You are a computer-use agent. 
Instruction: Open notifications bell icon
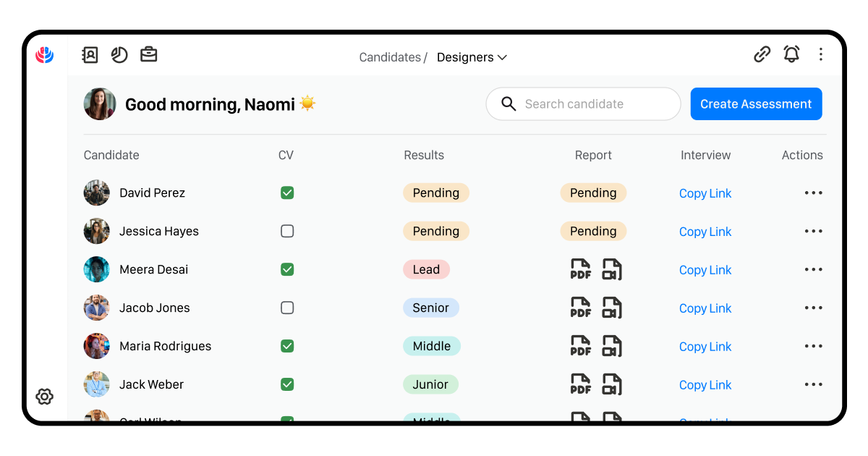pyautogui.click(x=791, y=54)
